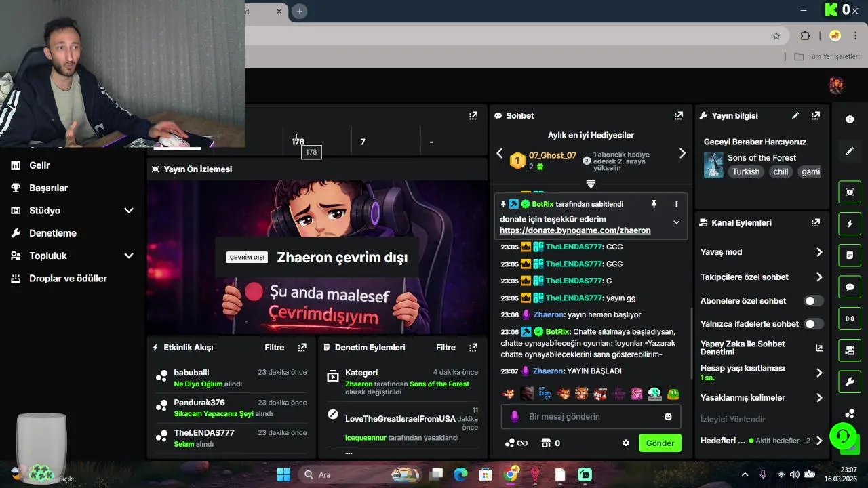Show next top gifter
The height and width of the screenshot is (488, 868).
(x=682, y=154)
